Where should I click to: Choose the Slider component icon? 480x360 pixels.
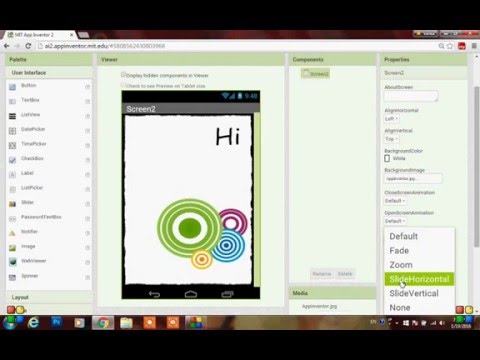tap(12, 204)
